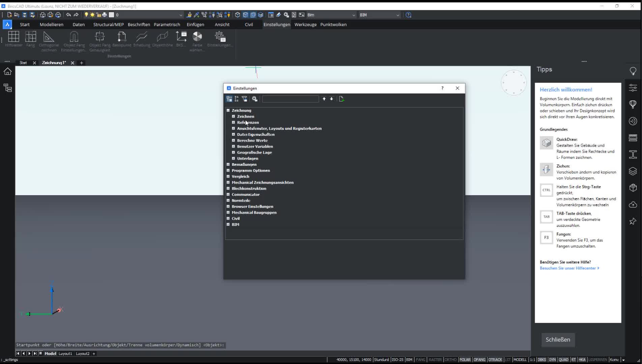Toggle ORTHO mode in status bar

tap(450, 360)
